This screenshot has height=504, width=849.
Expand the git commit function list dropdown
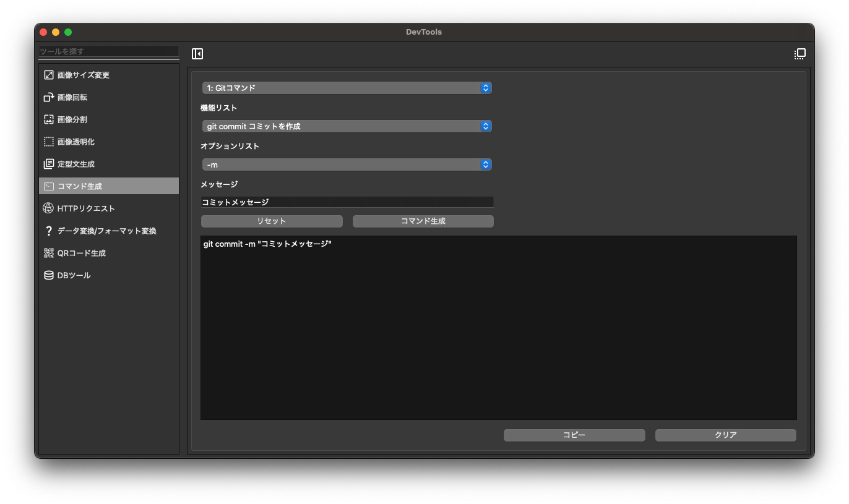[x=347, y=126]
